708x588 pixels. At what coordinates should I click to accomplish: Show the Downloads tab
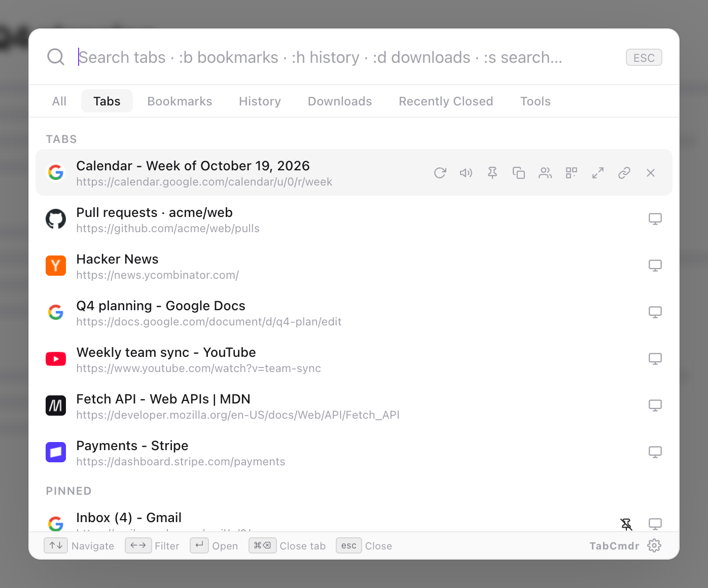coord(340,101)
